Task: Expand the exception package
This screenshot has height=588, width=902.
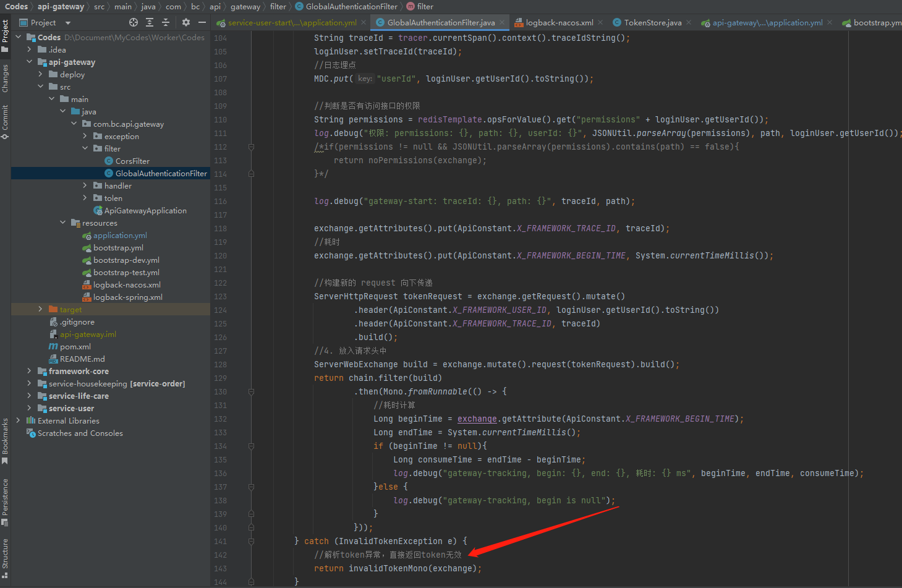Action: pos(85,136)
